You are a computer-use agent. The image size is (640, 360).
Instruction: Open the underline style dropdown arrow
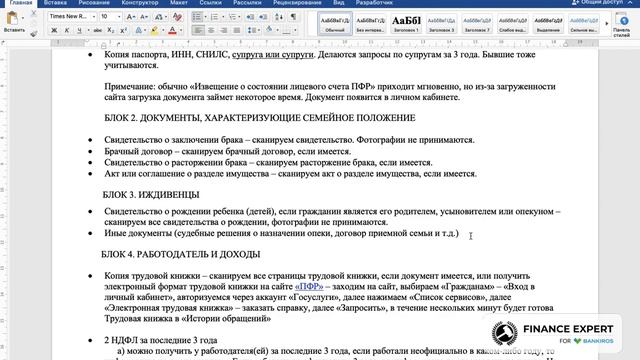coord(88,31)
